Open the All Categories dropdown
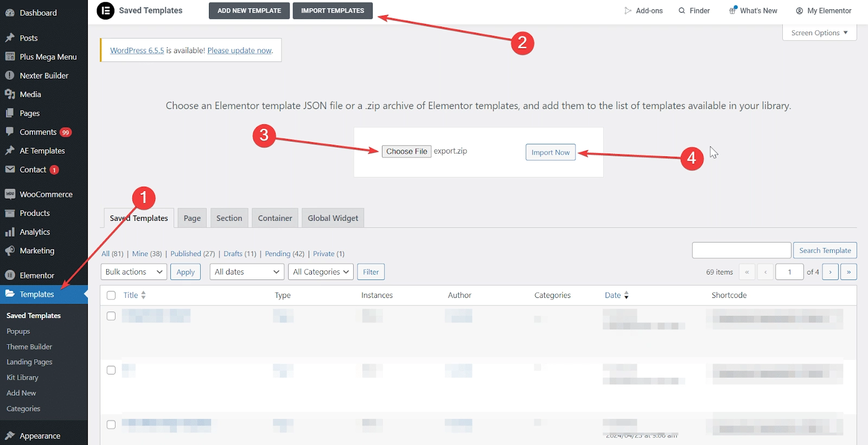 pos(321,272)
